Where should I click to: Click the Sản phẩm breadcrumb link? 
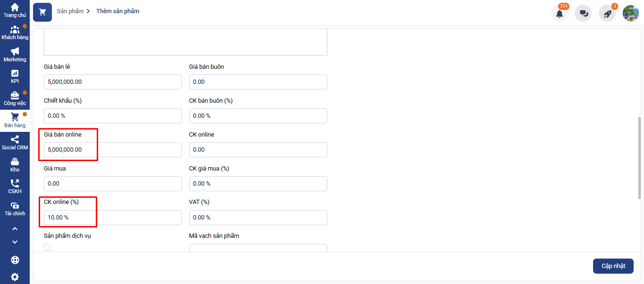70,11
